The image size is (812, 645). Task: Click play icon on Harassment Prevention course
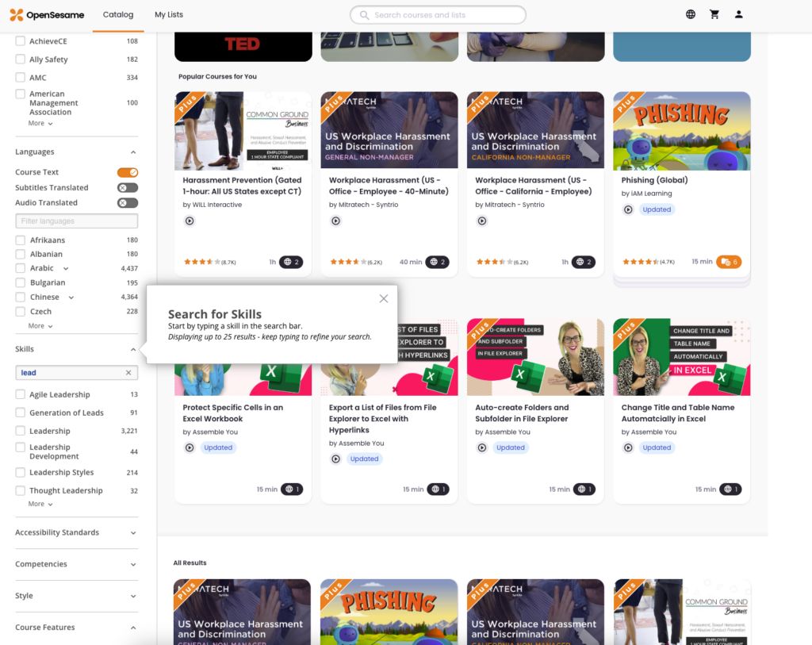pyautogui.click(x=190, y=221)
